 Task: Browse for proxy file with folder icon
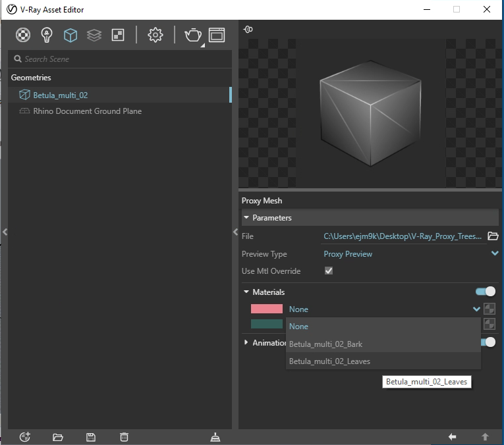[493, 236]
